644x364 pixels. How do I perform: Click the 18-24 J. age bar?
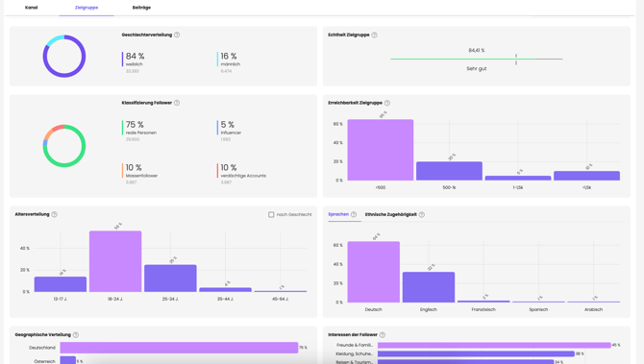[115, 261]
